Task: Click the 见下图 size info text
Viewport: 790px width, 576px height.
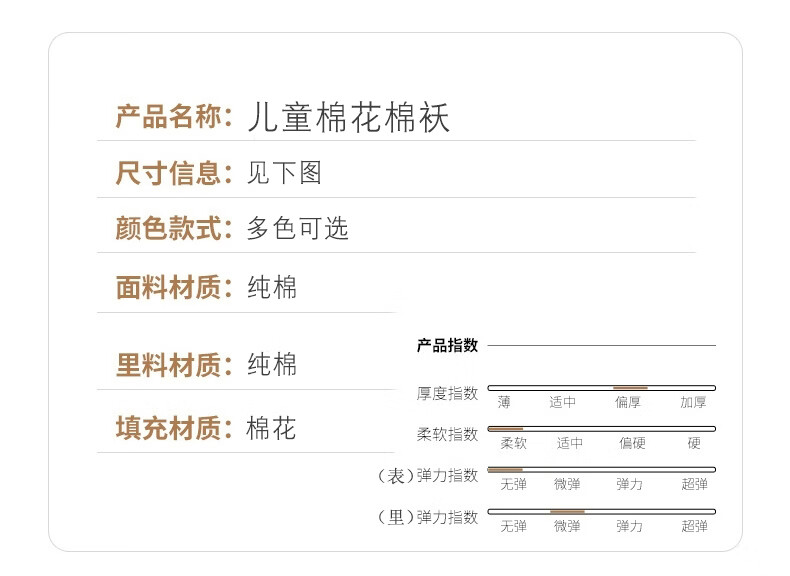Action: click(284, 174)
